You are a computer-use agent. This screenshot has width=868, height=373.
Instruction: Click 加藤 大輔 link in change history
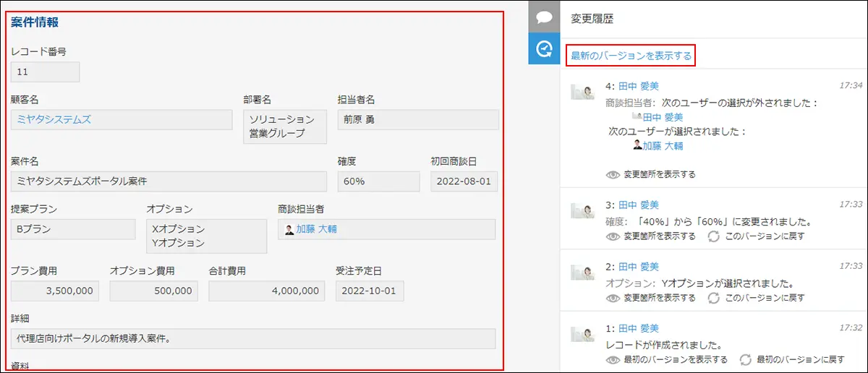[x=663, y=145]
